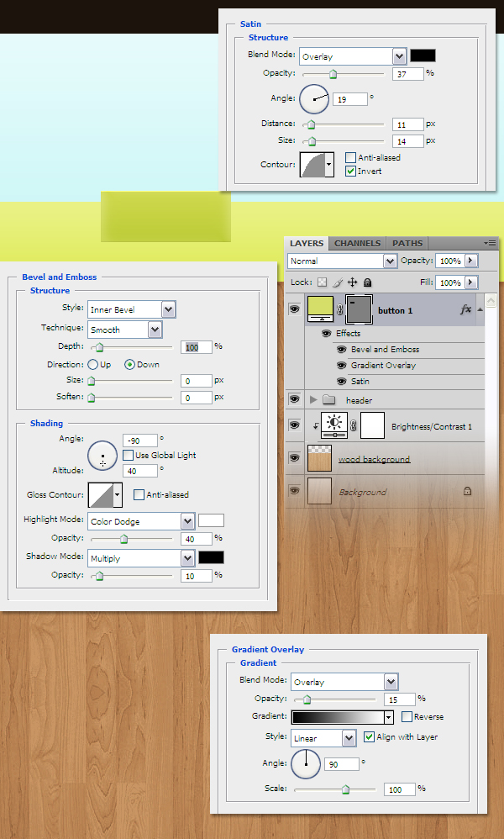The image size is (504, 839).
Task: Click the lock all icon
Action: [367, 282]
